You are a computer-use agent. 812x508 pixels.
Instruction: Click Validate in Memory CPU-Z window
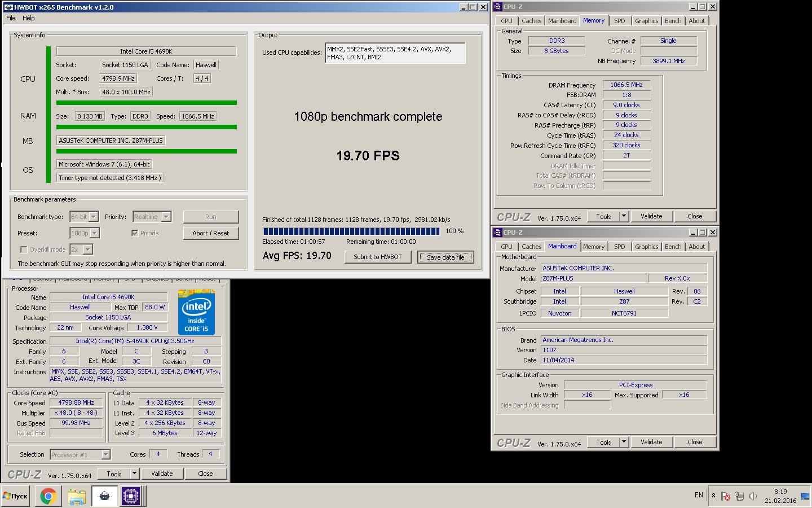tap(651, 216)
